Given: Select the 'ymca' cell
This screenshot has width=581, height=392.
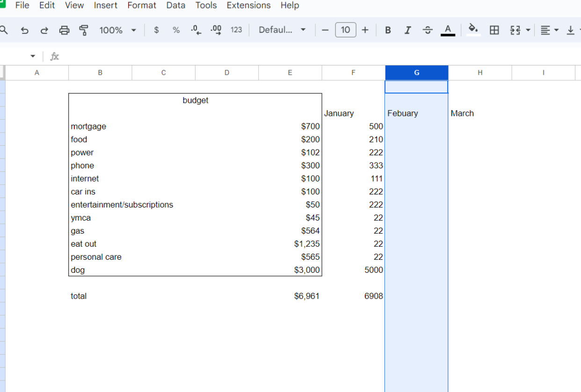Looking at the screenshot, I should [x=100, y=218].
